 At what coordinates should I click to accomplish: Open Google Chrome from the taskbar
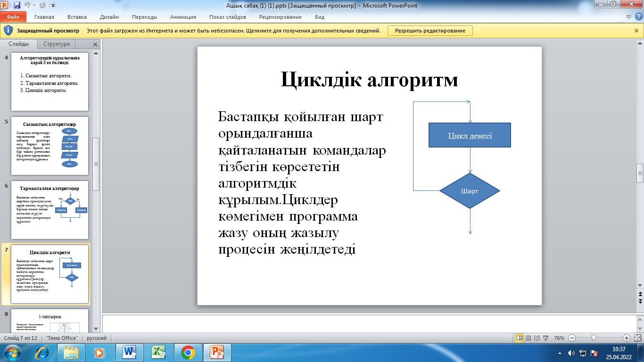tap(188, 353)
